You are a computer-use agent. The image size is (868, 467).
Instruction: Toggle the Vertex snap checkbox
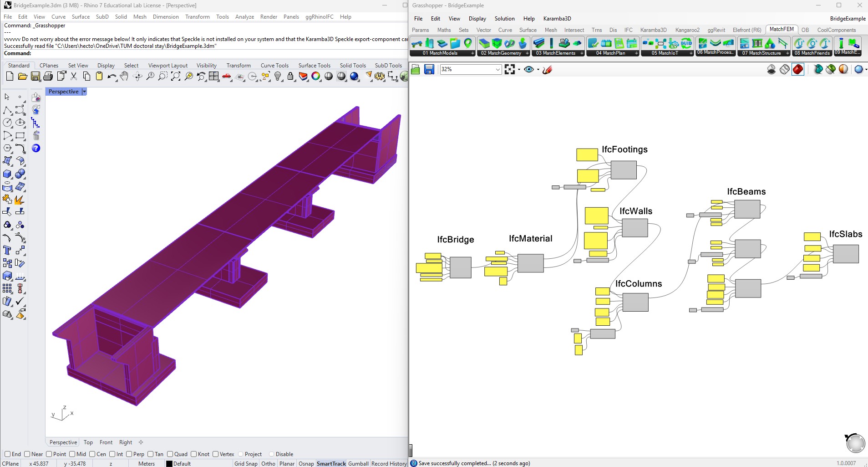click(x=216, y=454)
